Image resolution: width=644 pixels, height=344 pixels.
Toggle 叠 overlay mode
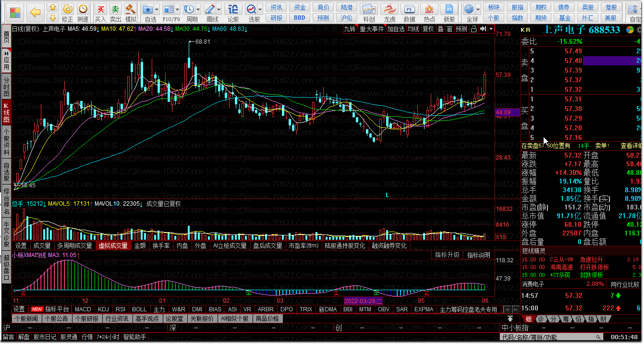pyautogui.click(x=440, y=29)
